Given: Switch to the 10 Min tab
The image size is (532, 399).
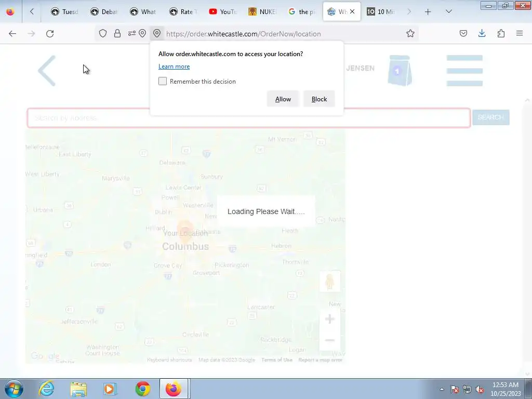Looking at the screenshot, I should coord(381,11).
